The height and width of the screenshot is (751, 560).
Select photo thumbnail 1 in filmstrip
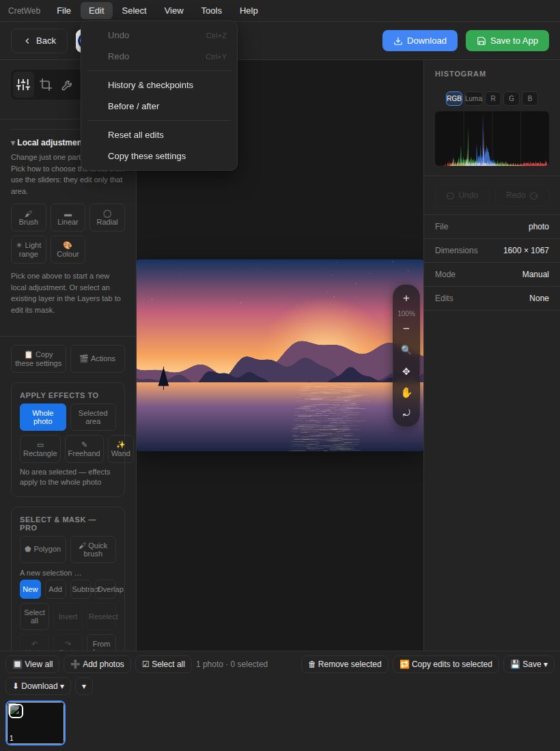(x=36, y=723)
